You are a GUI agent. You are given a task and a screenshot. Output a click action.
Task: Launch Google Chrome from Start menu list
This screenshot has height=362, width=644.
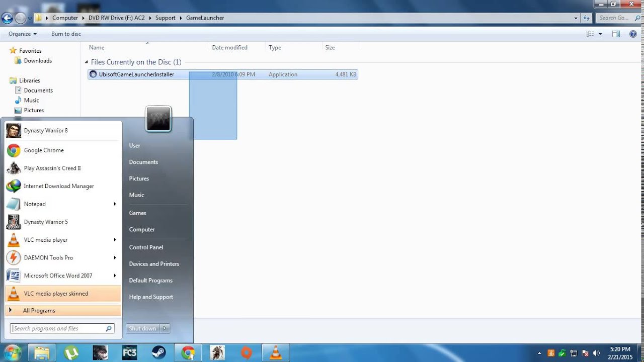[x=63, y=150]
